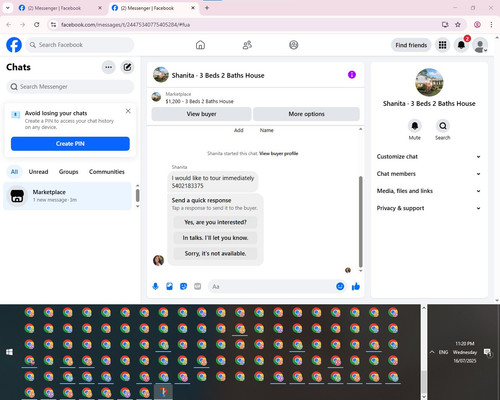Screen dimensions: 500x400
Task: Click the Find friends button
Action: (x=411, y=45)
